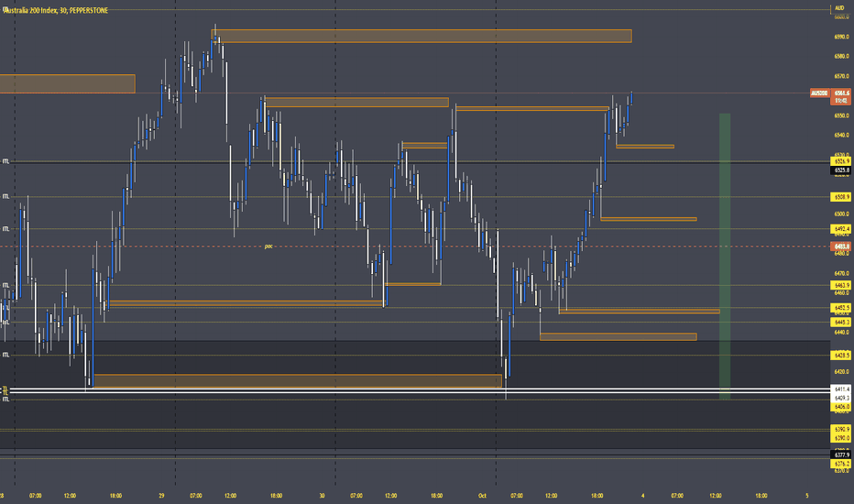
Task: Click the 6470.0 price axis tick
Action: click(841, 273)
